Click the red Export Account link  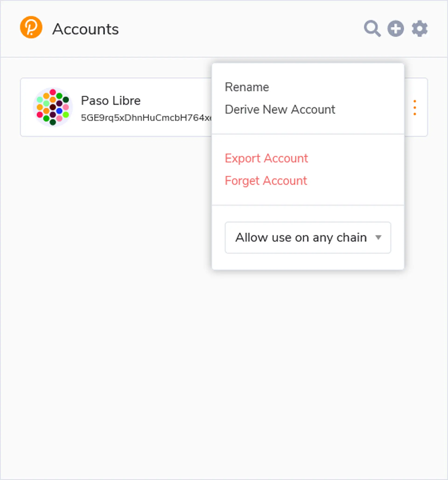coord(266,158)
